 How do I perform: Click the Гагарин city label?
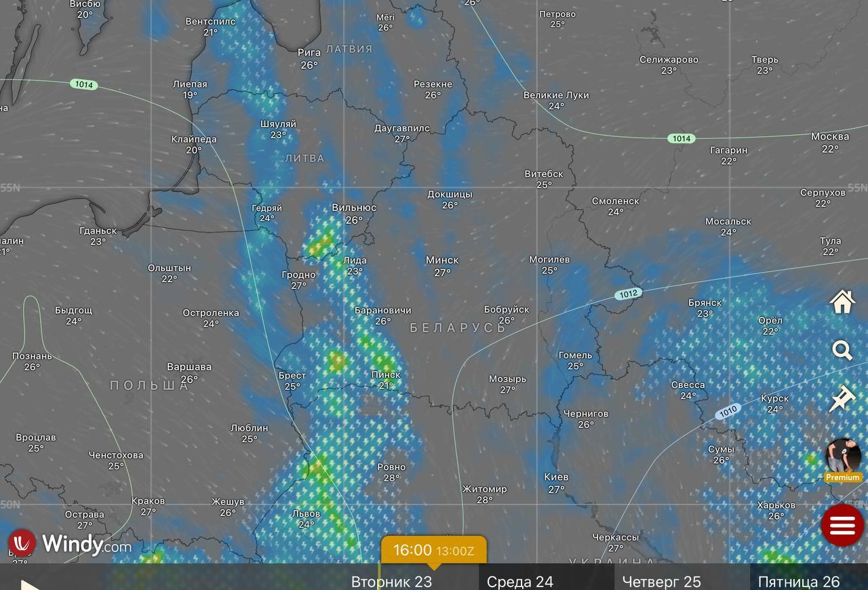pos(729,150)
